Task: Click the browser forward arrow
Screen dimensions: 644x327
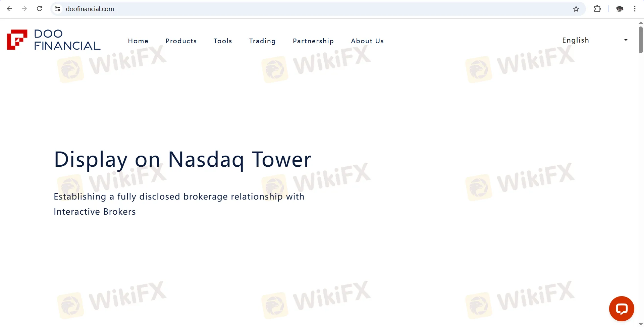Action: [24, 9]
